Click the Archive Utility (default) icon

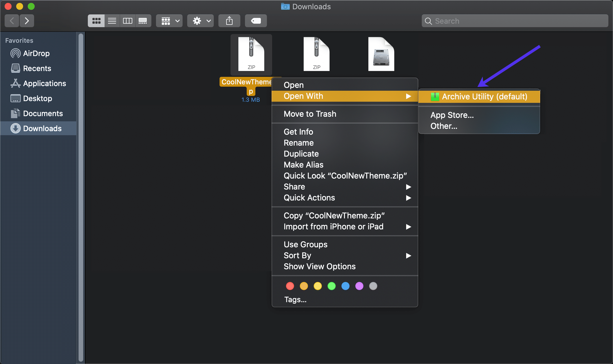coord(434,96)
